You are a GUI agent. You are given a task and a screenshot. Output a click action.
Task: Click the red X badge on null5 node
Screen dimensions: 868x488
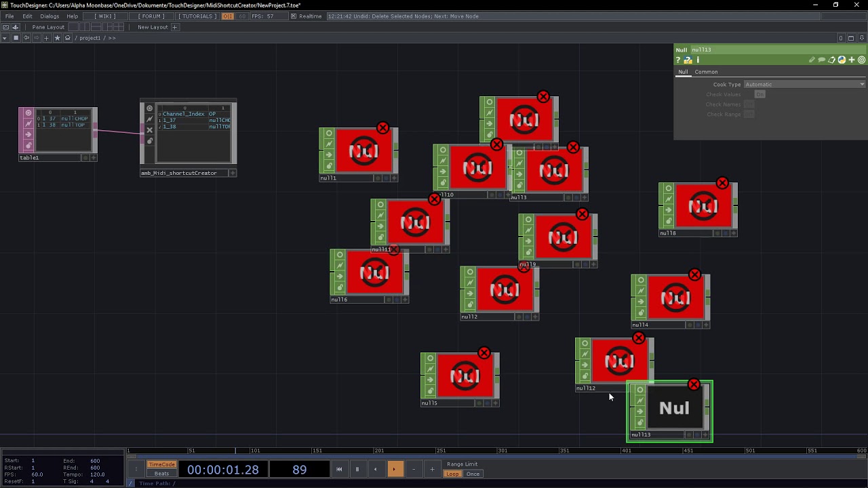[484, 353]
